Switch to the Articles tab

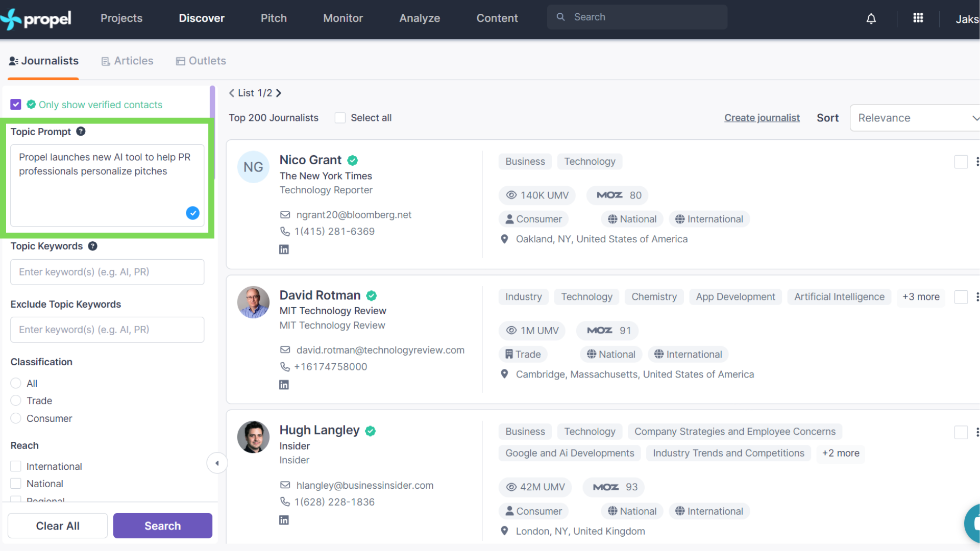coord(128,61)
